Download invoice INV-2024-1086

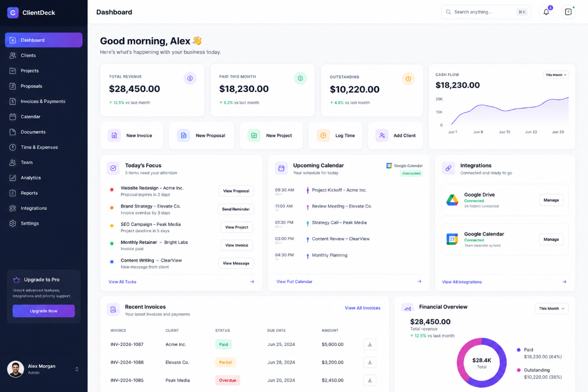(x=370, y=362)
